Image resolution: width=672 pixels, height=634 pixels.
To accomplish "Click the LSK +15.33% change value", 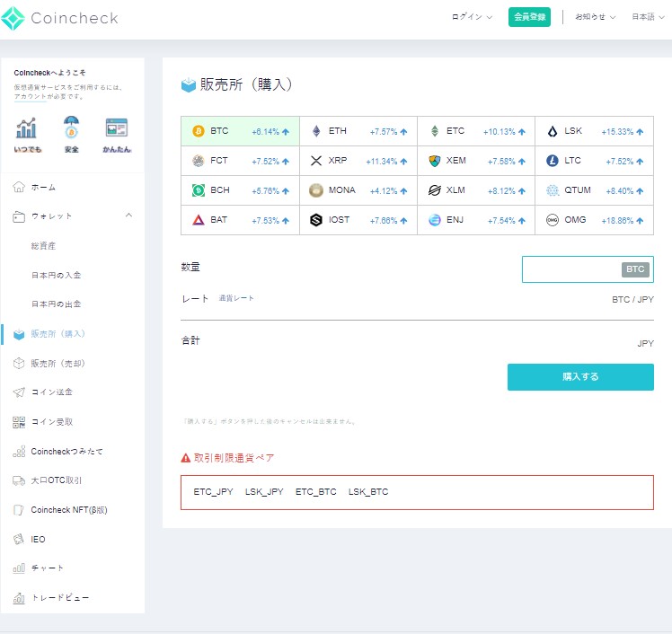I will [617, 132].
